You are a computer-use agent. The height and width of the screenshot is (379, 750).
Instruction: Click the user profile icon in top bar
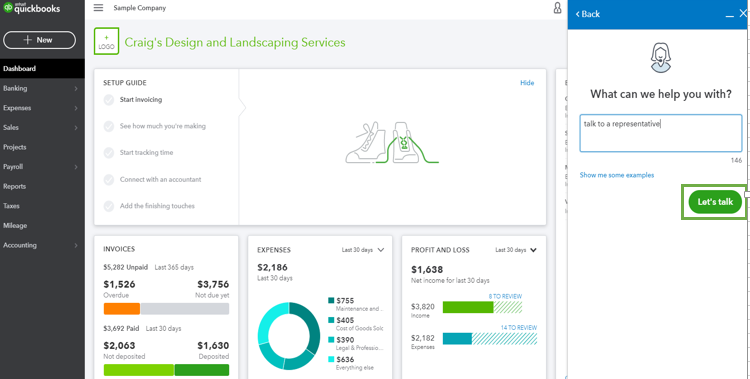point(557,8)
